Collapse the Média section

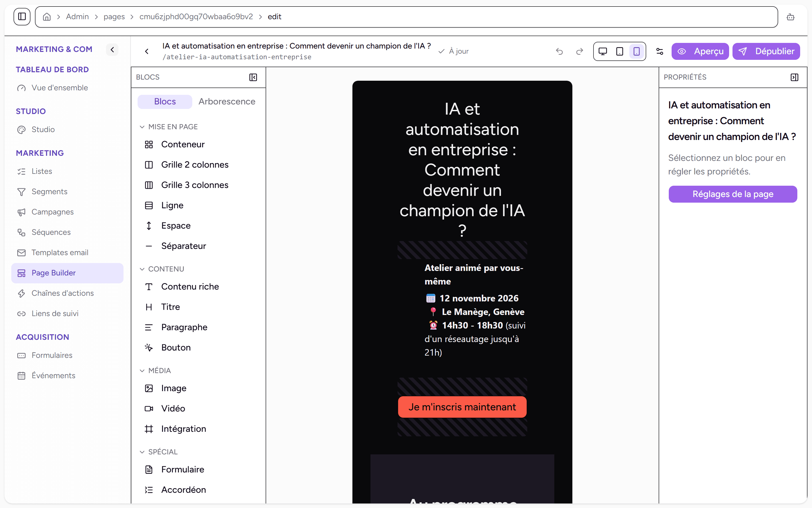coord(155,370)
